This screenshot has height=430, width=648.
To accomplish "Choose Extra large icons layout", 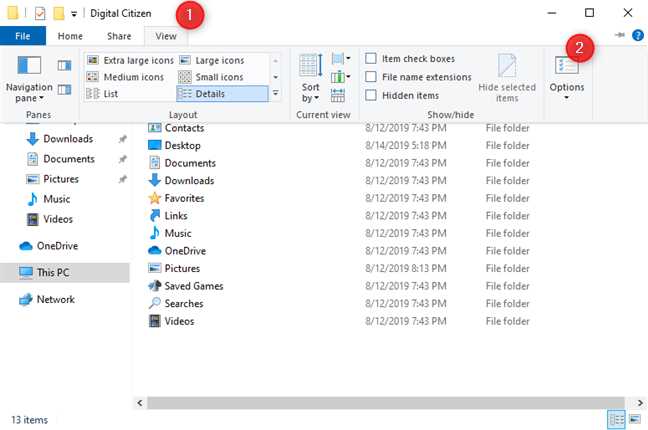I will [x=131, y=60].
